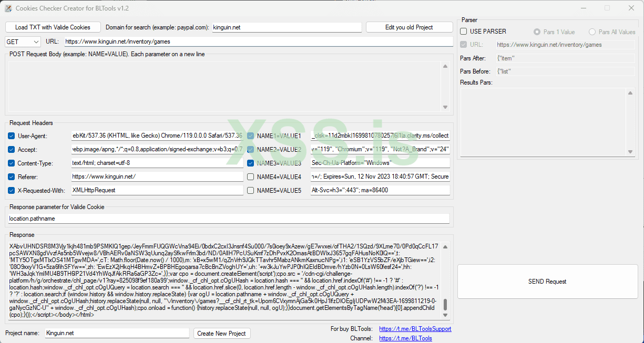Select the Pars All Values radio button
644x343 pixels.
[x=592, y=32]
